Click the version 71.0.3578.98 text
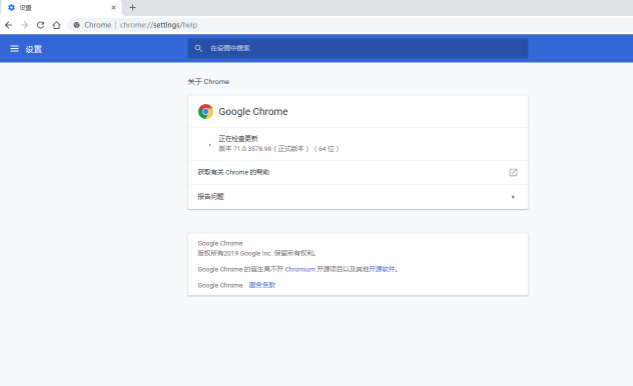The image size is (633, 386). pyautogui.click(x=279, y=149)
